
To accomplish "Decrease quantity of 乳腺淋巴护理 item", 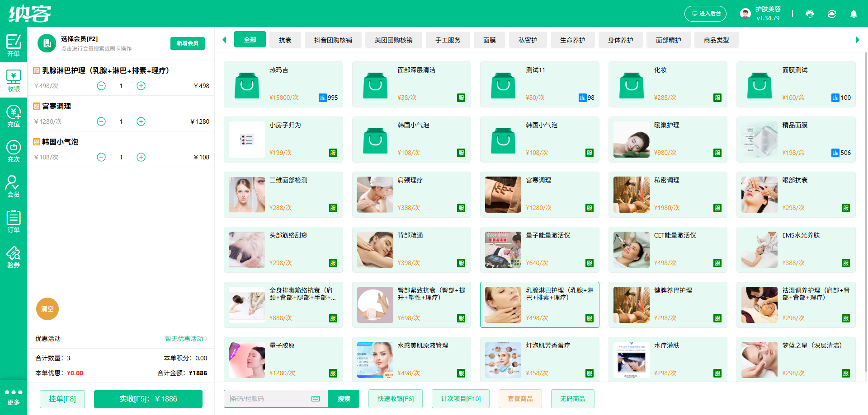I will coord(101,86).
